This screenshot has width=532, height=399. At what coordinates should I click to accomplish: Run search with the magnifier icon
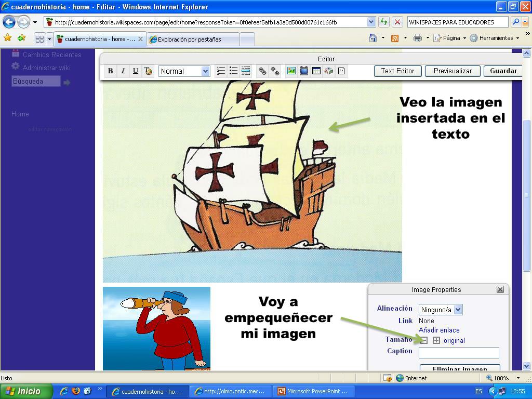tap(516, 22)
